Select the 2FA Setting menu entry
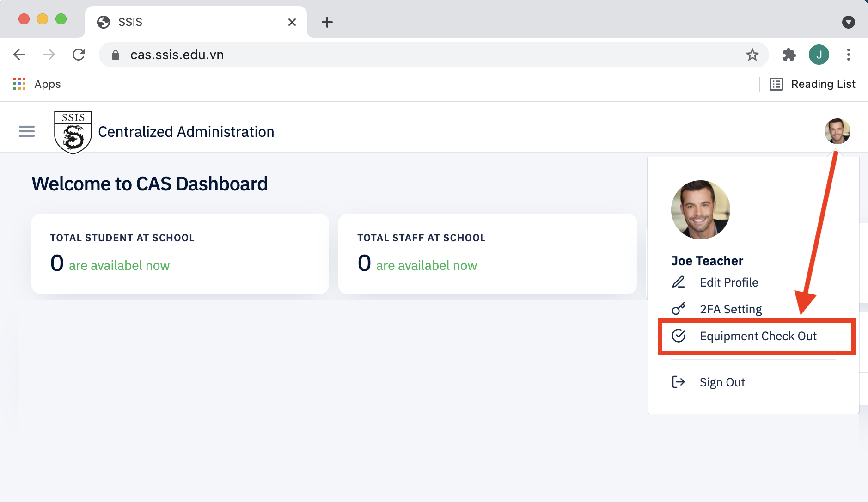This screenshot has height=502, width=868. 730,309
